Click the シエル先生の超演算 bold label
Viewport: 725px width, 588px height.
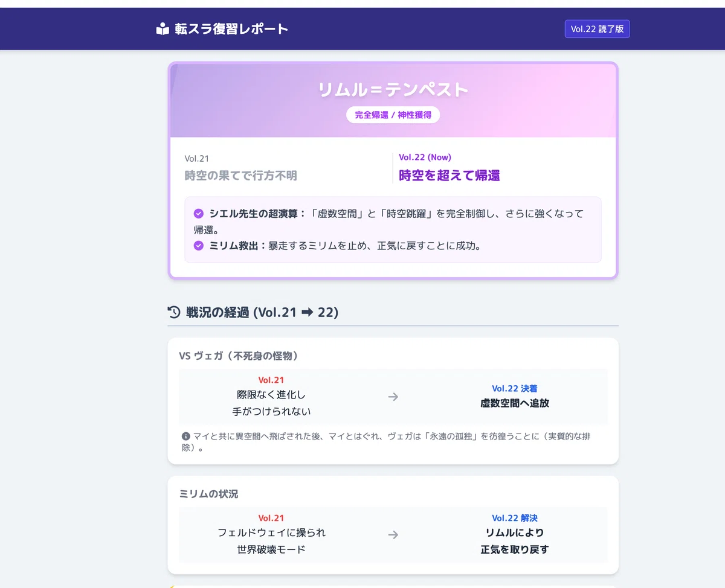click(x=258, y=214)
